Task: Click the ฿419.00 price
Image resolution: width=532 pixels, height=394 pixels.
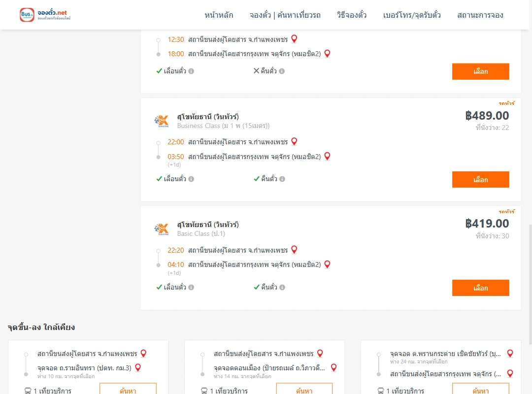Action: [487, 224]
